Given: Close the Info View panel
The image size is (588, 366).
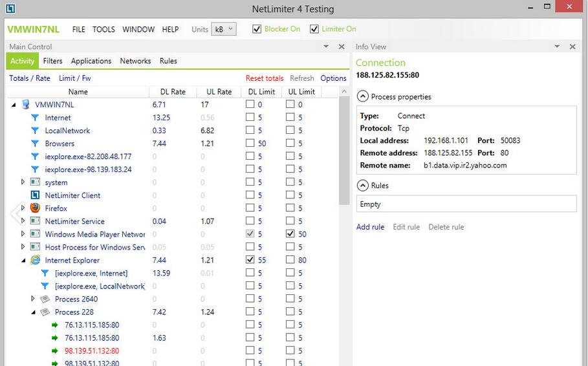Looking at the screenshot, I should tap(572, 47).
